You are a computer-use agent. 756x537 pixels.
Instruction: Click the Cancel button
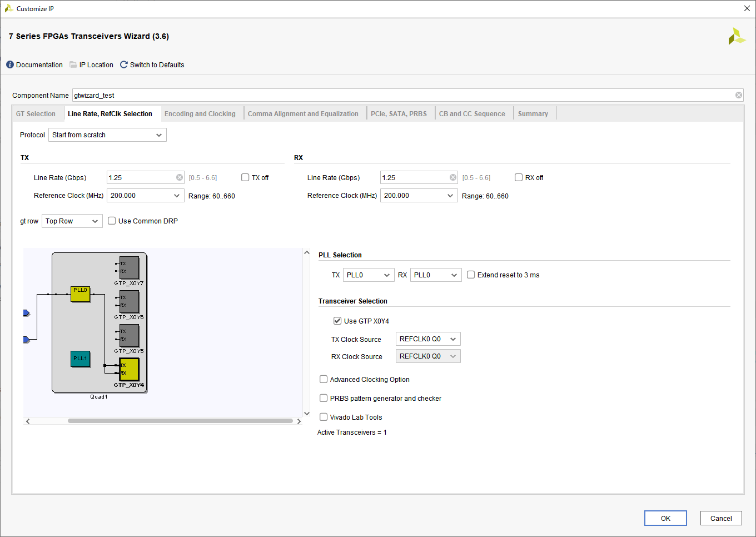click(x=721, y=518)
